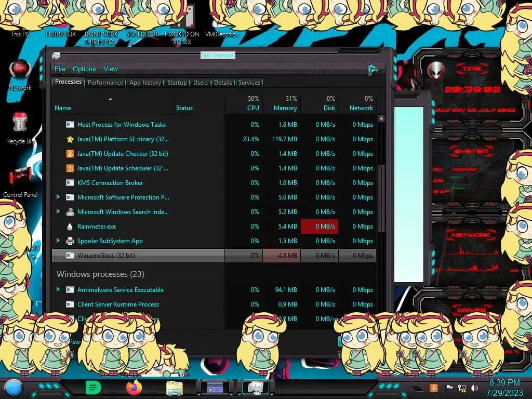Click the Microsoft Windows Search Indexer icon
Screen dimensions: 532x399
pyautogui.click(x=70, y=212)
